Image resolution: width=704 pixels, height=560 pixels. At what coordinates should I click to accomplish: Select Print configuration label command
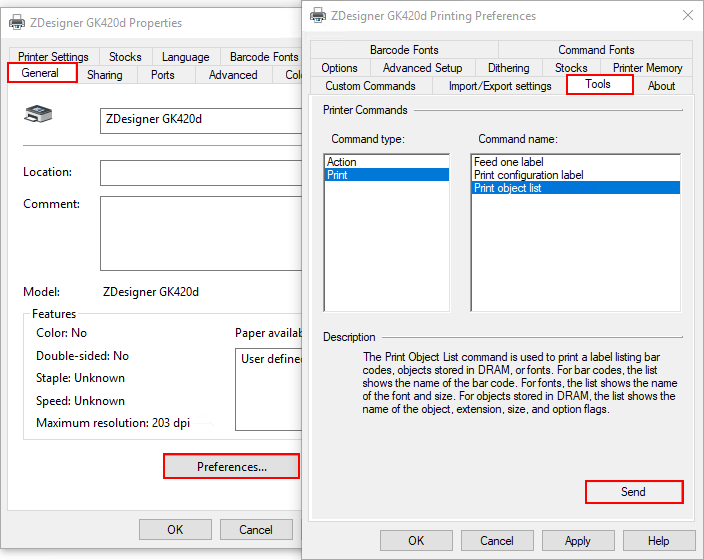click(x=529, y=175)
